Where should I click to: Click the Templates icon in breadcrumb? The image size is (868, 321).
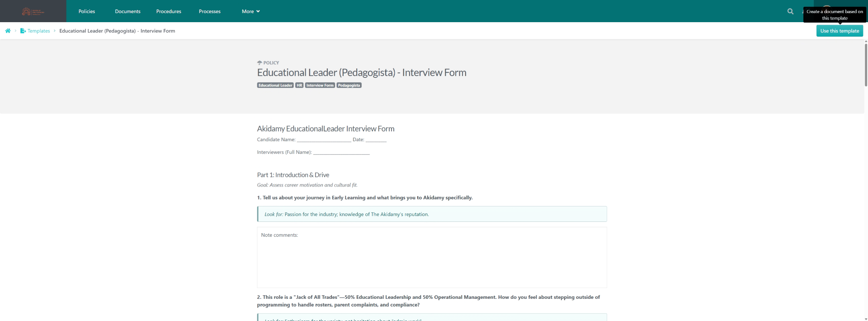(23, 31)
